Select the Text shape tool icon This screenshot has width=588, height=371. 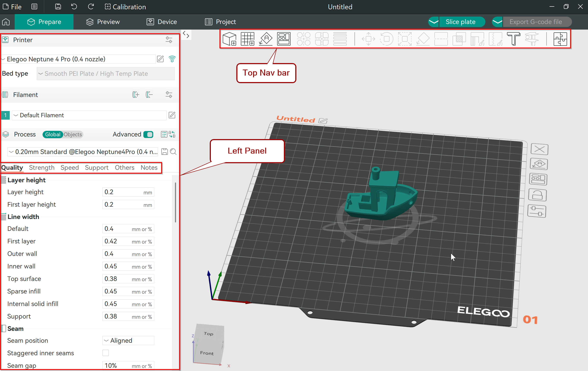[513, 39]
